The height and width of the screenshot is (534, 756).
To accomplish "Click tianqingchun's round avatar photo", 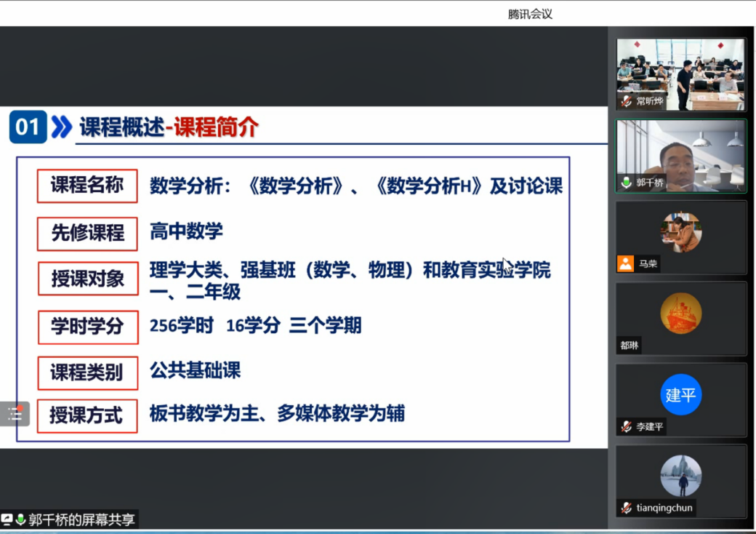I will 680,476.
